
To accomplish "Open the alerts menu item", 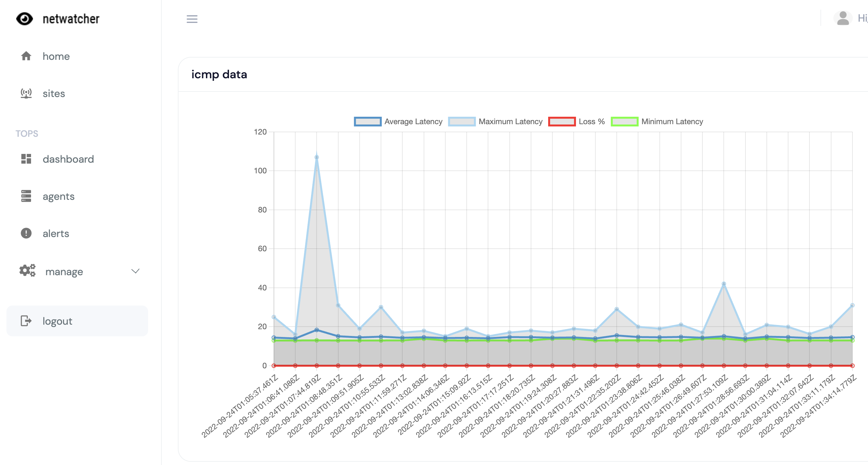I will [56, 233].
